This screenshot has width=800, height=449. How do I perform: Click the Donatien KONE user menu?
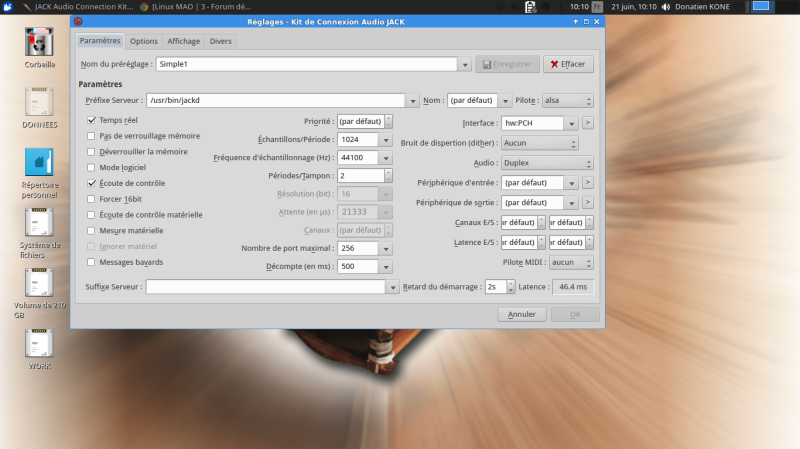click(x=703, y=7)
